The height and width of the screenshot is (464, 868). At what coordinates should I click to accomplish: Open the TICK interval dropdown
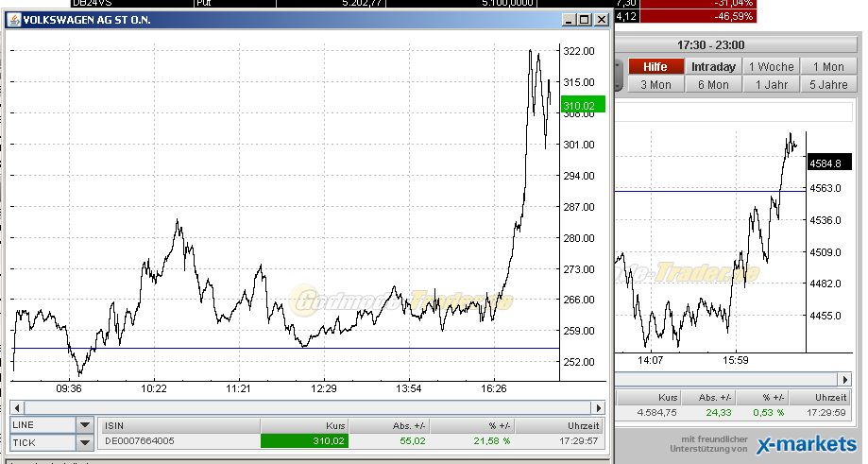pos(84,442)
